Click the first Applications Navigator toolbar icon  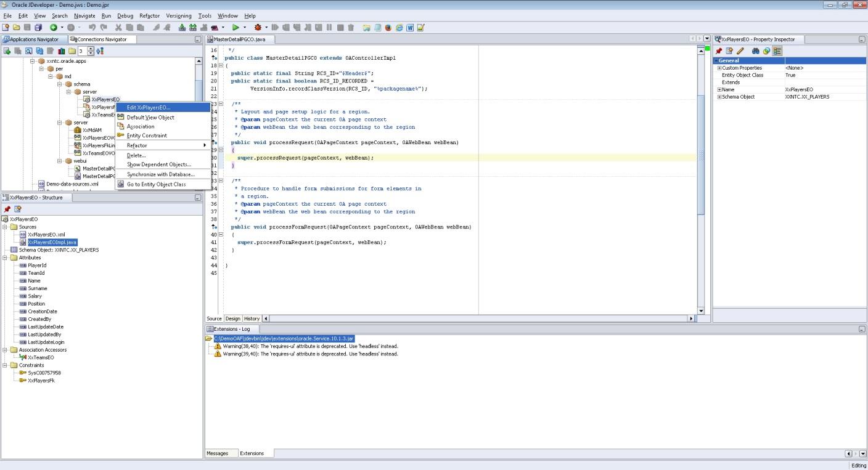click(7, 51)
